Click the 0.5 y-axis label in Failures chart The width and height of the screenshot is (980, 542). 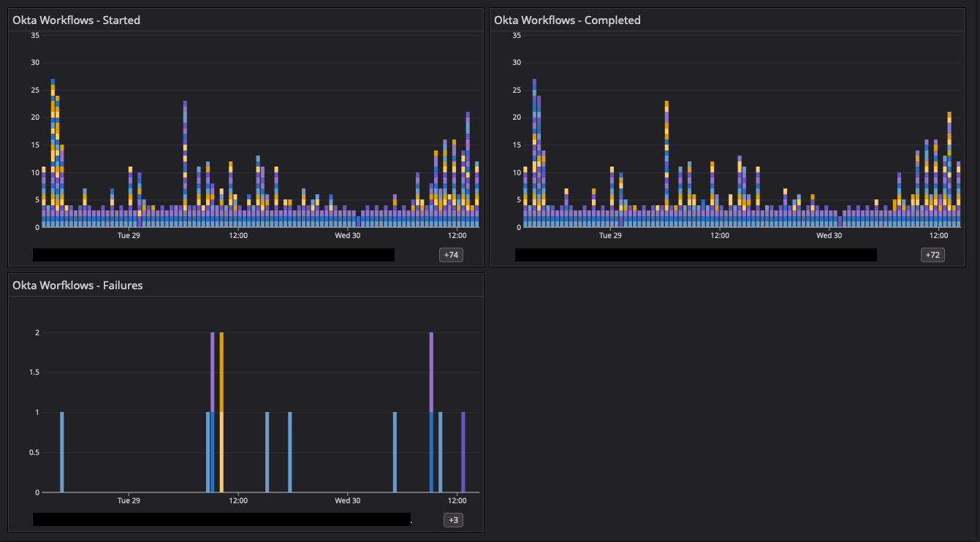34,452
